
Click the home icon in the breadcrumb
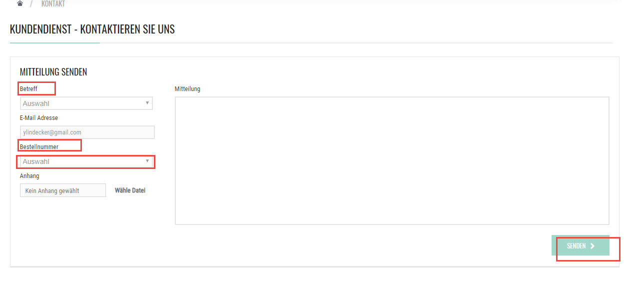coord(20,3)
